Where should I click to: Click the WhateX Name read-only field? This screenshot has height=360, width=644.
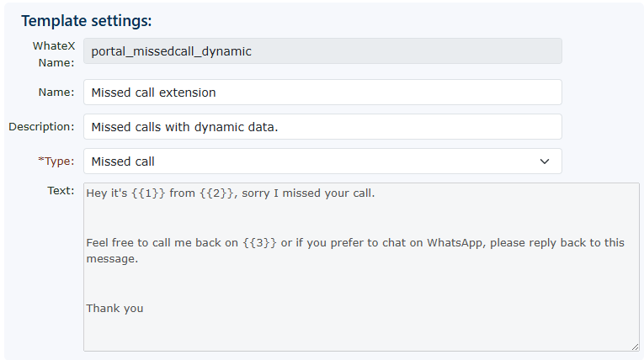tap(322, 51)
